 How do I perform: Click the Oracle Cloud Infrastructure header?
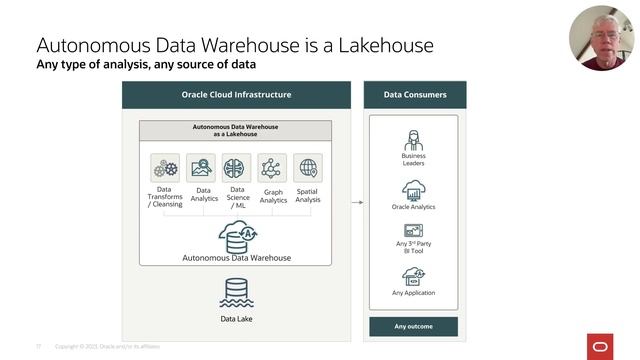pos(236,95)
